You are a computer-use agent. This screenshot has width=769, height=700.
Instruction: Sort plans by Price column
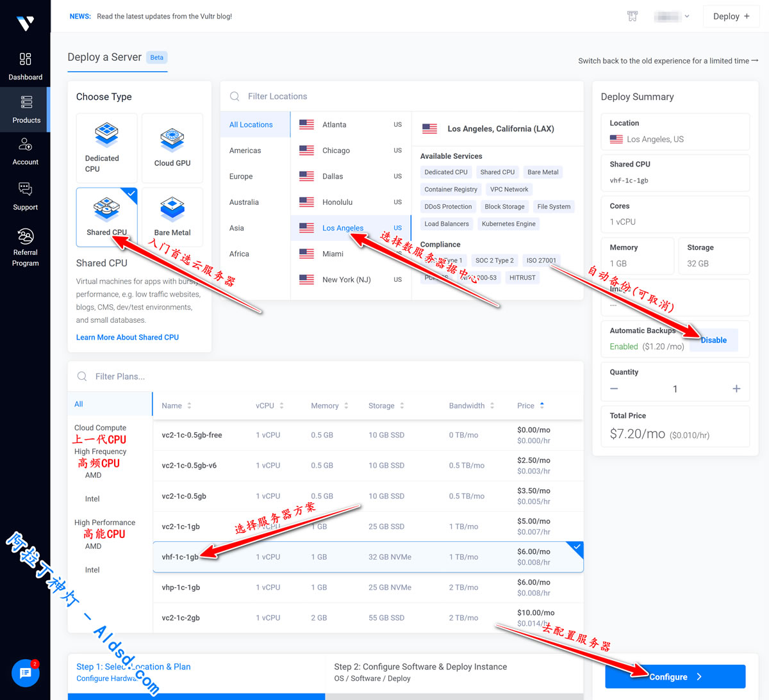click(531, 405)
